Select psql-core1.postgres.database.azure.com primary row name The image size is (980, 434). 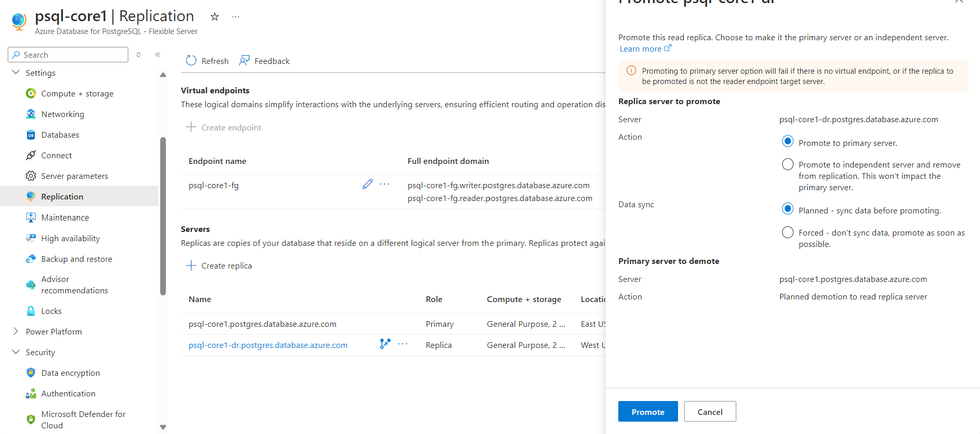[262, 324]
